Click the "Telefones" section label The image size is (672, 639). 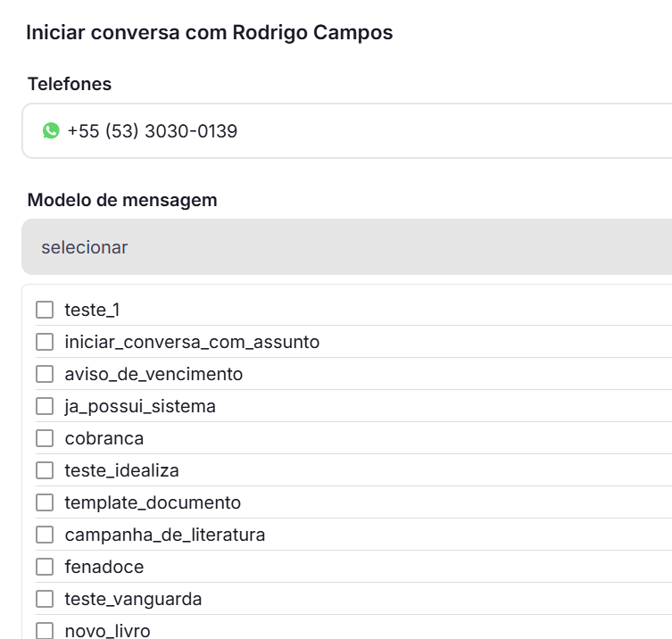pyautogui.click(x=70, y=84)
